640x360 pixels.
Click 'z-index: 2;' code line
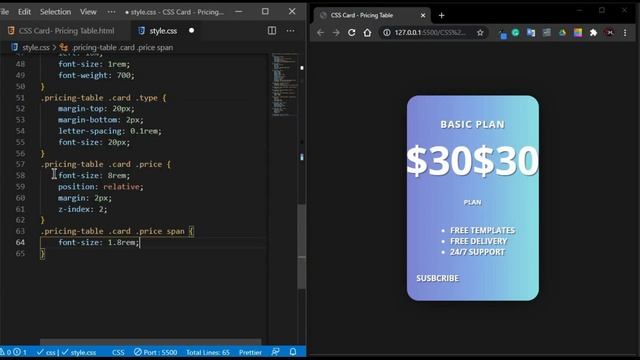point(83,209)
